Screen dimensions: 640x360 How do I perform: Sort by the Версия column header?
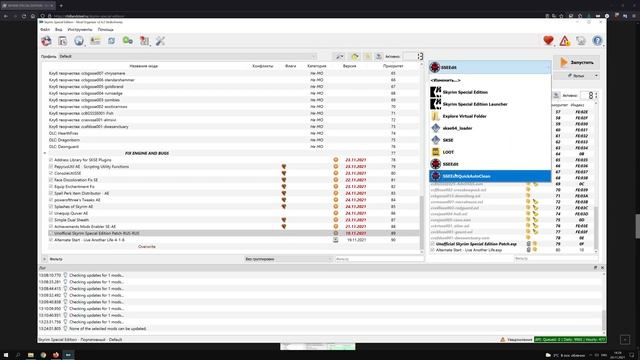pos(349,66)
